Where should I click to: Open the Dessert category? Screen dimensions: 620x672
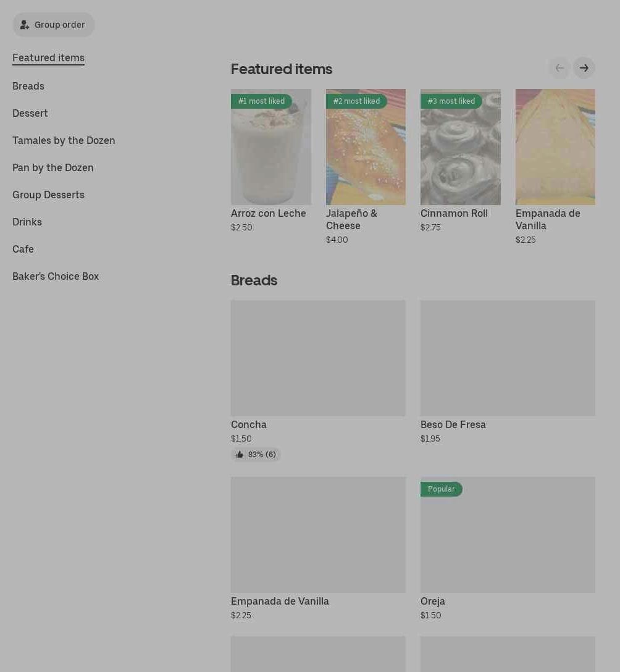point(30,113)
